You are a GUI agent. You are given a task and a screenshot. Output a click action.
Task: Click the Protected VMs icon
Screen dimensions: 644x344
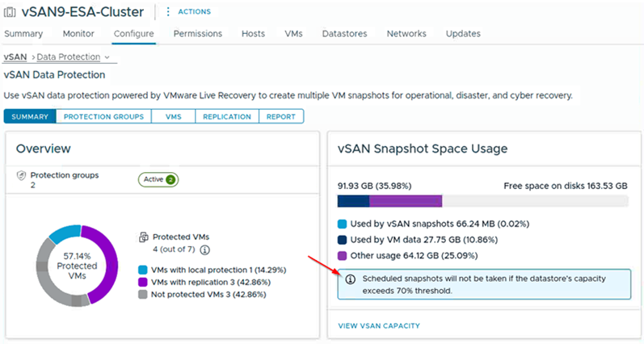[x=143, y=237]
